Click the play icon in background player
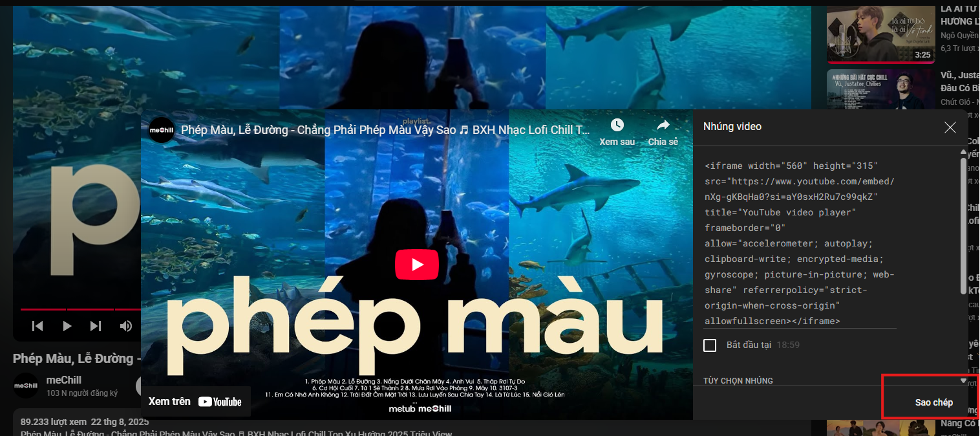This screenshot has width=980, height=436. [x=67, y=326]
